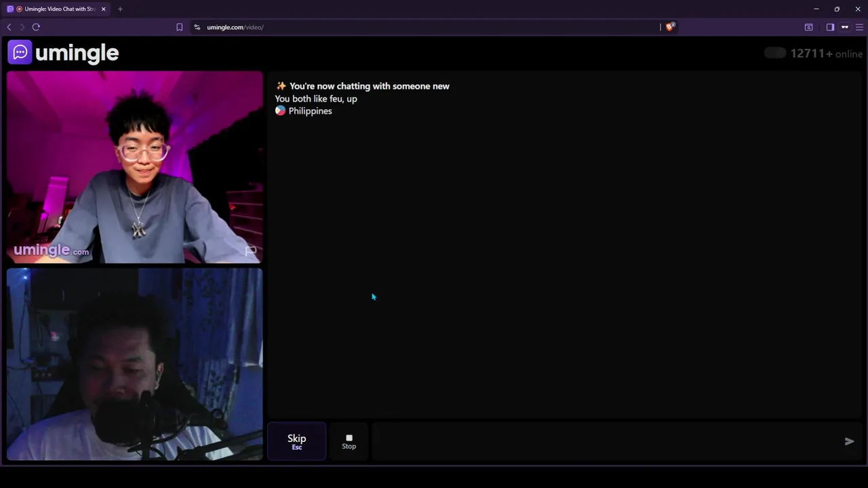The height and width of the screenshot is (488, 868).
Task: Click the send message arrow icon
Action: 849,441
